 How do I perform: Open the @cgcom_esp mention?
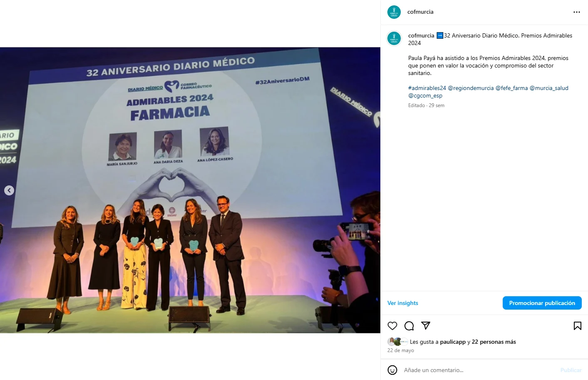[x=425, y=95]
